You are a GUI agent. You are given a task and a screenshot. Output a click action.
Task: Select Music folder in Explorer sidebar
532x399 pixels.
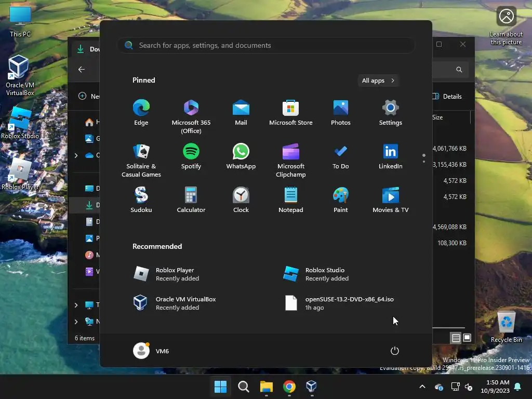click(92, 255)
